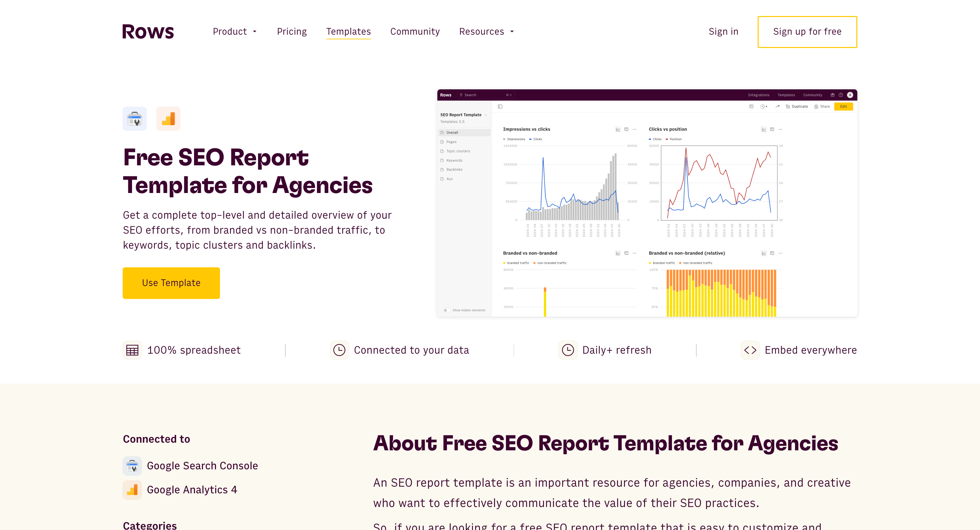Click the Use Template button
980x530 pixels.
point(172,283)
